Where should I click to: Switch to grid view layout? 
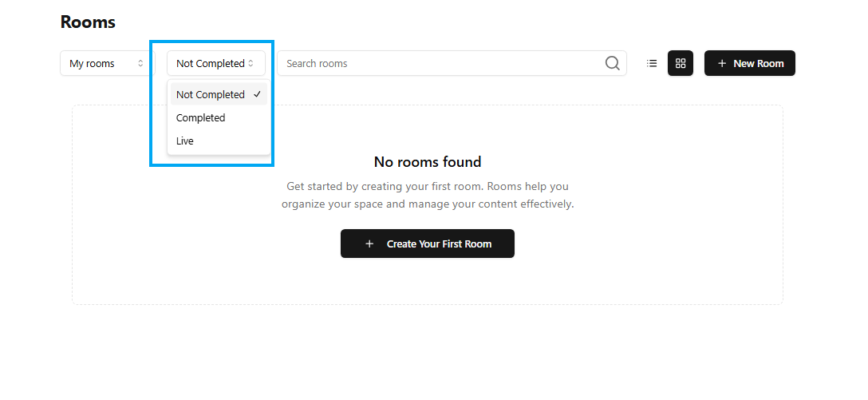[x=681, y=63]
